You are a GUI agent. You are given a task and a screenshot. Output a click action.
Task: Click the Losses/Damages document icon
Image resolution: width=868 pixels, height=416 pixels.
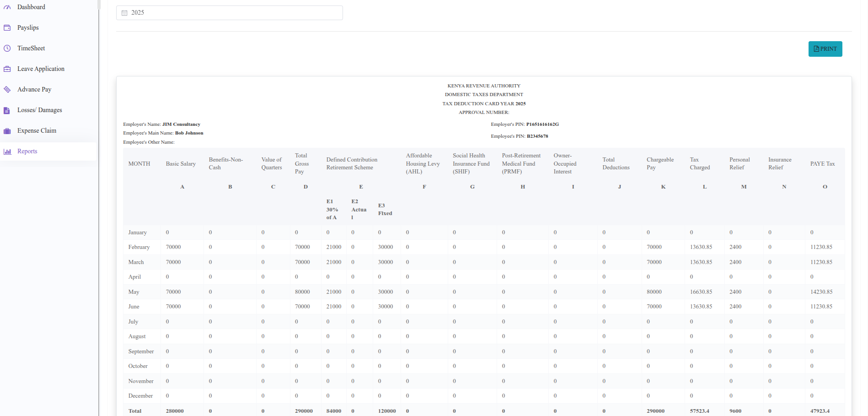pyautogui.click(x=7, y=110)
